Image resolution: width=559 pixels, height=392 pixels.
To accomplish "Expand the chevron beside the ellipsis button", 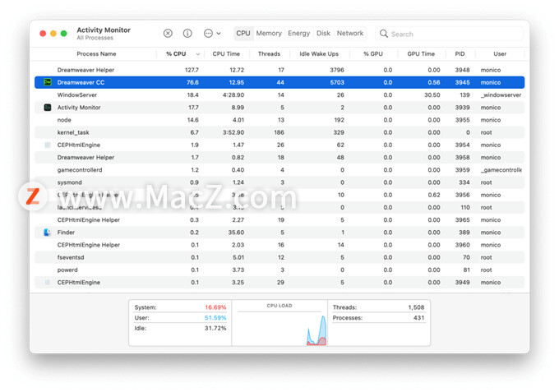I will tap(219, 34).
